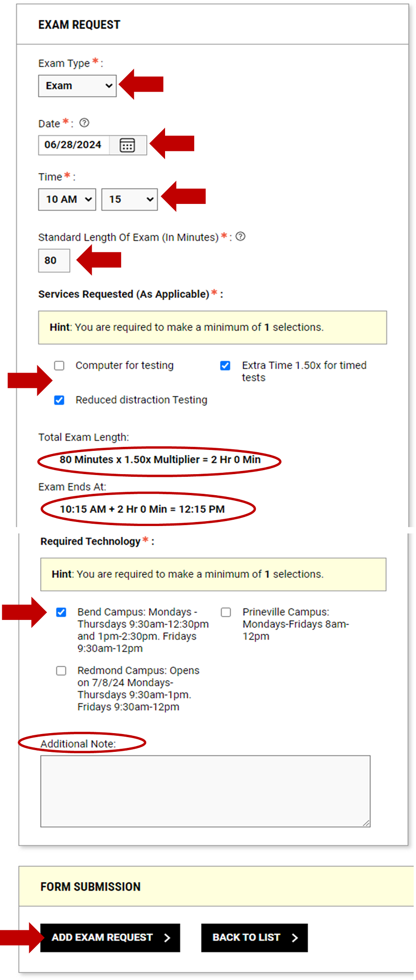Viewport: 416px width, 980px height.
Task: Disable Reduced distraction Testing
Action: [x=59, y=400]
